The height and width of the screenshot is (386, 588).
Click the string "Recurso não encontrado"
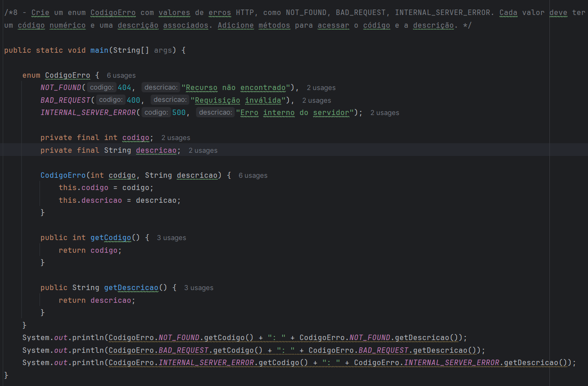[x=236, y=88]
